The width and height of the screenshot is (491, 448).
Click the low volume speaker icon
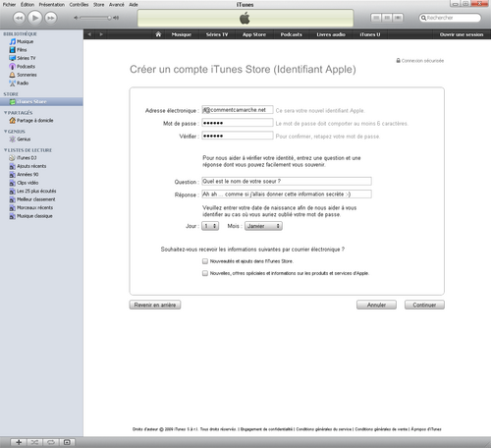click(76, 18)
